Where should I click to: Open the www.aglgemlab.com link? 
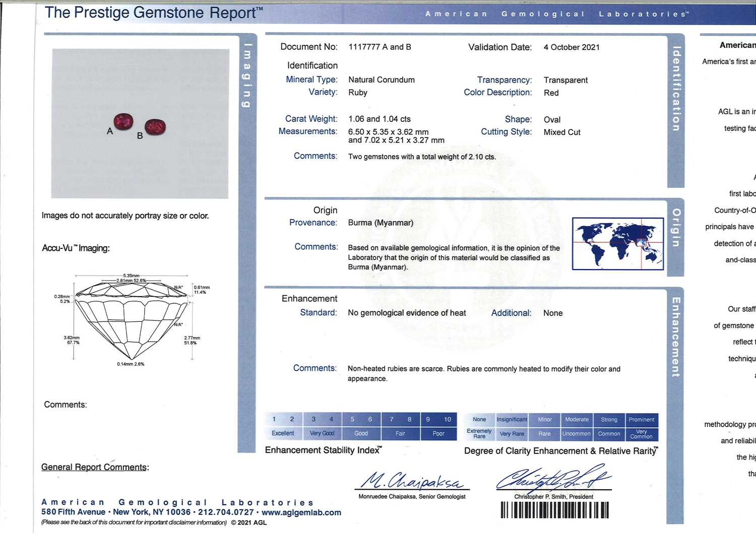point(301,512)
